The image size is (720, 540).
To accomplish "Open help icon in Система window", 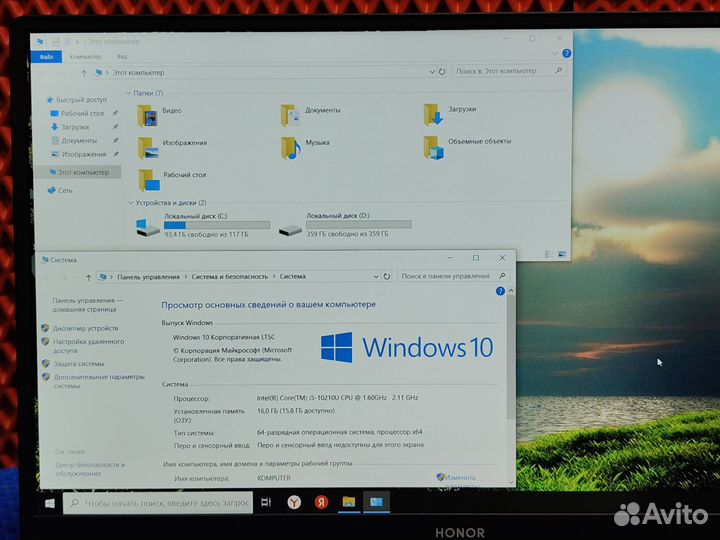I will tap(500, 291).
